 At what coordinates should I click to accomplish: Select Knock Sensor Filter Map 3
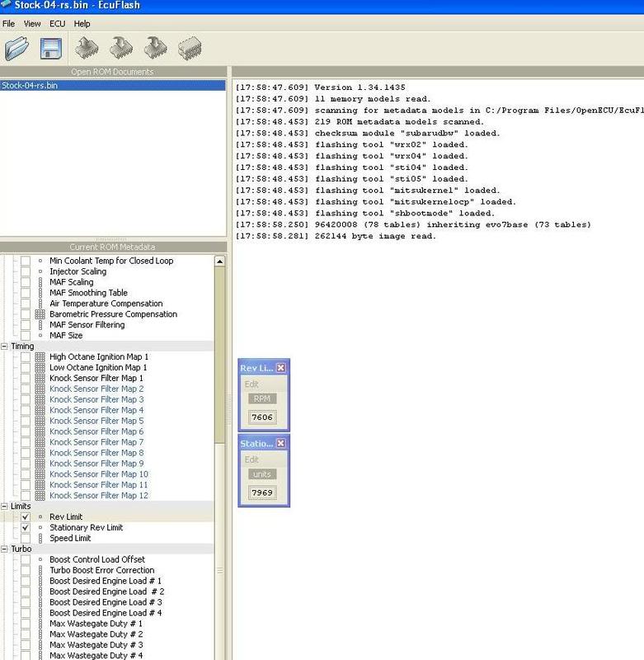[96, 399]
